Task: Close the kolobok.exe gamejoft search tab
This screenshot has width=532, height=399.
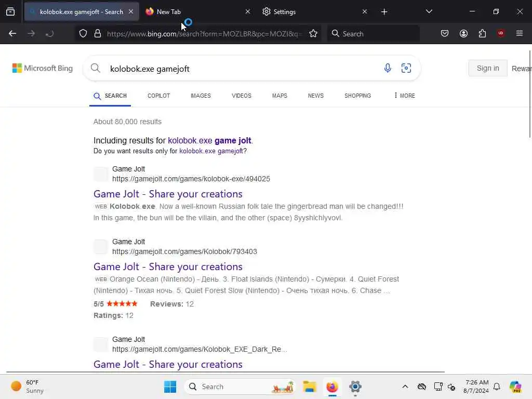Action: (x=131, y=11)
